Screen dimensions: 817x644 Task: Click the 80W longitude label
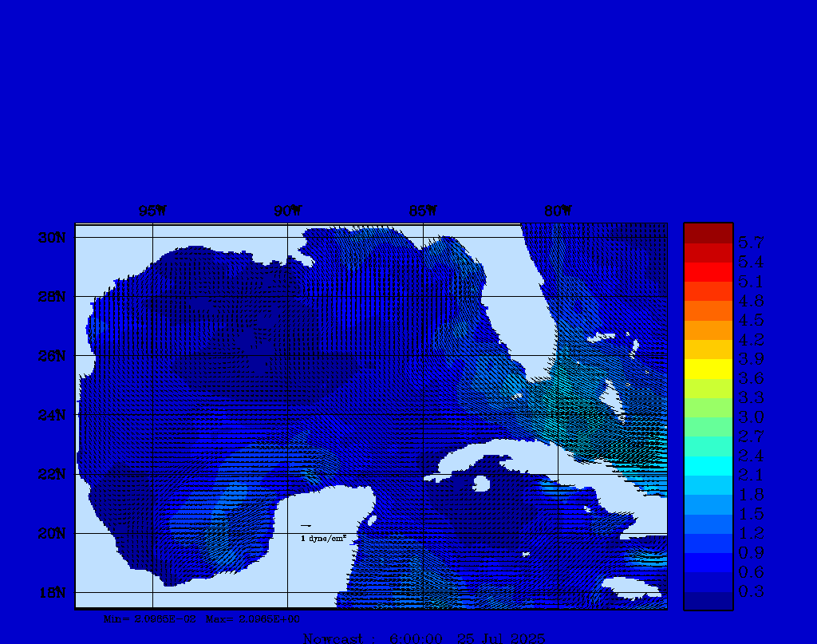pyautogui.click(x=558, y=211)
